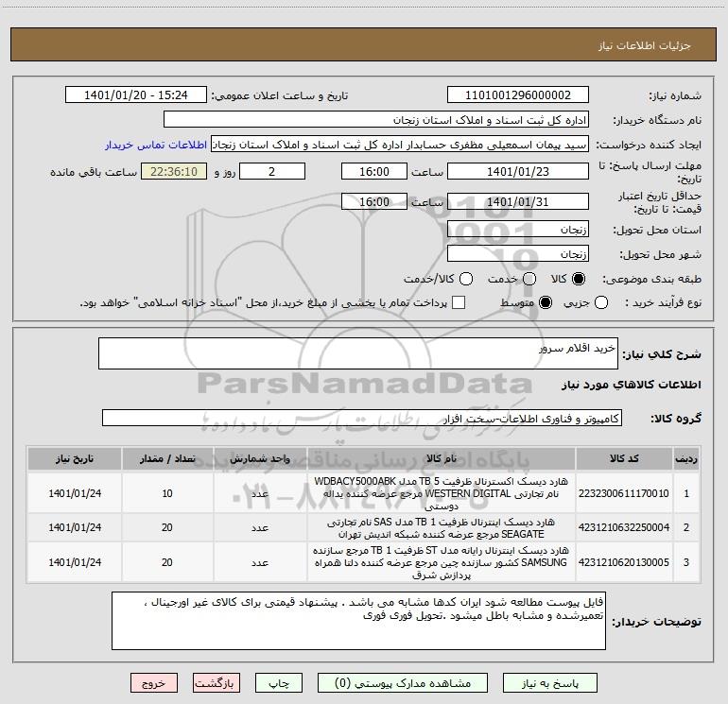Click the خرید اقلام سرور description box
728x704 pixels.
click(358, 353)
